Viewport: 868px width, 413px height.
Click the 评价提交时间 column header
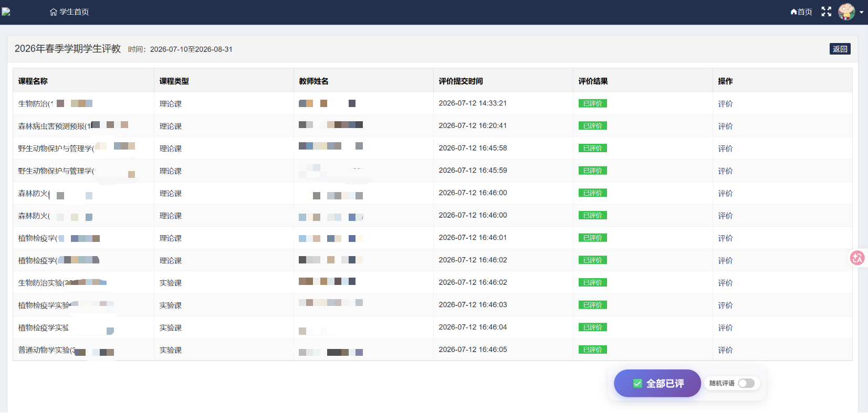click(x=461, y=81)
